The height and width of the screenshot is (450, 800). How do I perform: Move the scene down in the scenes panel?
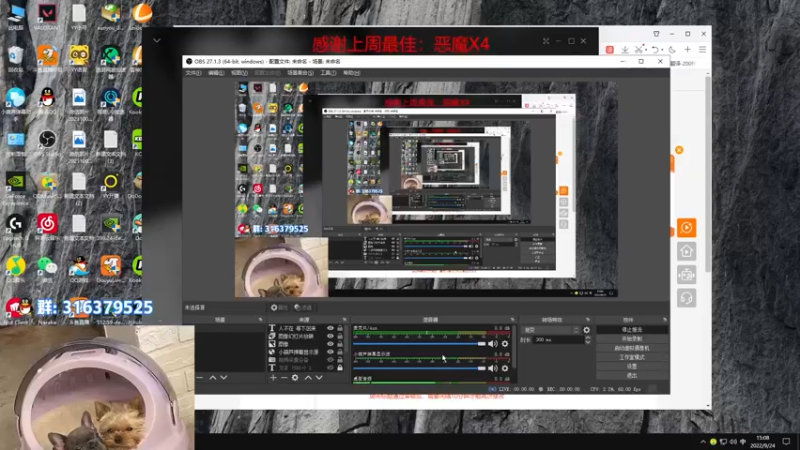(x=223, y=378)
